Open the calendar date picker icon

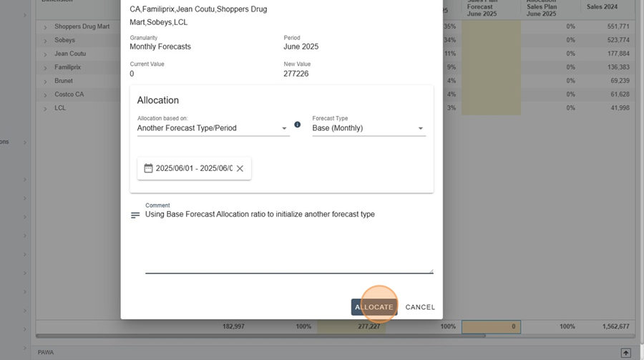click(148, 168)
